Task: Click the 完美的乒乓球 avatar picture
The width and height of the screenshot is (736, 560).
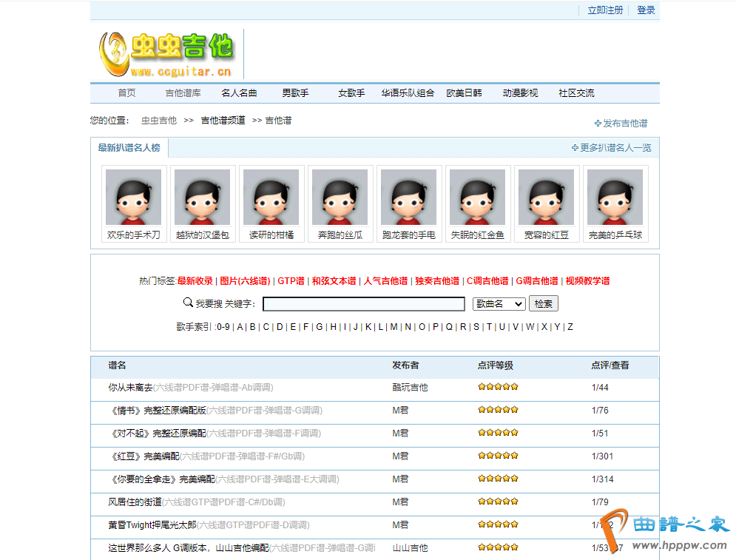Action: tap(615, 197)
